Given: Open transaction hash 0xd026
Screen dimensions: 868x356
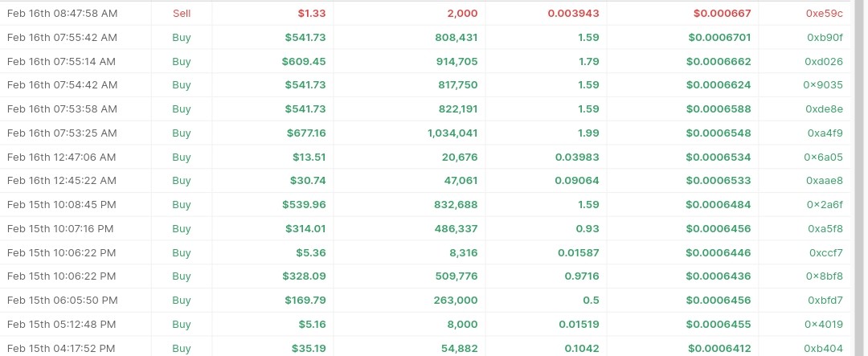Looking at the screenshot, I should click(823, 61).
